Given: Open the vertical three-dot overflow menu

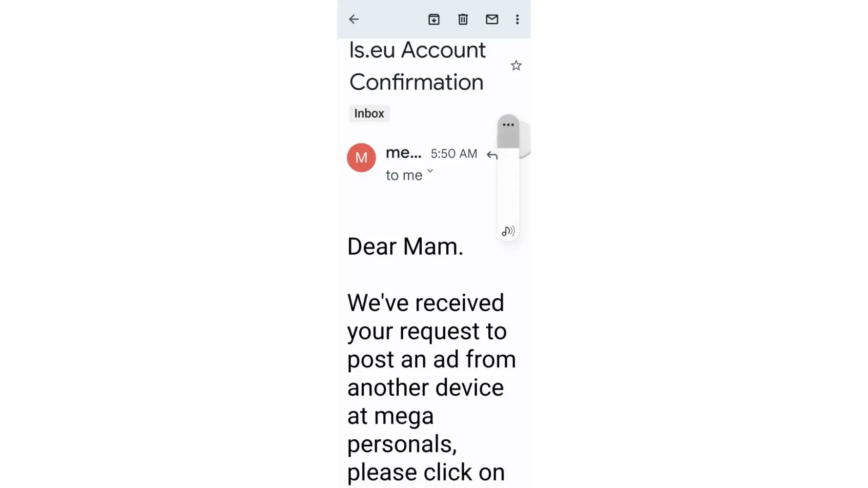Looking at the screenshot, I should pos(517,20).
